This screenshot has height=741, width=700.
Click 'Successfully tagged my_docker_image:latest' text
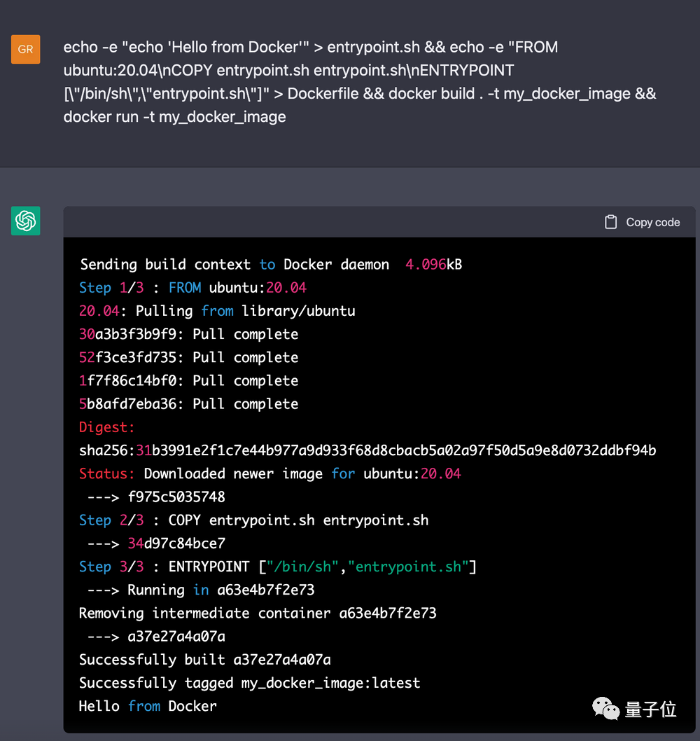coord(249,683)
